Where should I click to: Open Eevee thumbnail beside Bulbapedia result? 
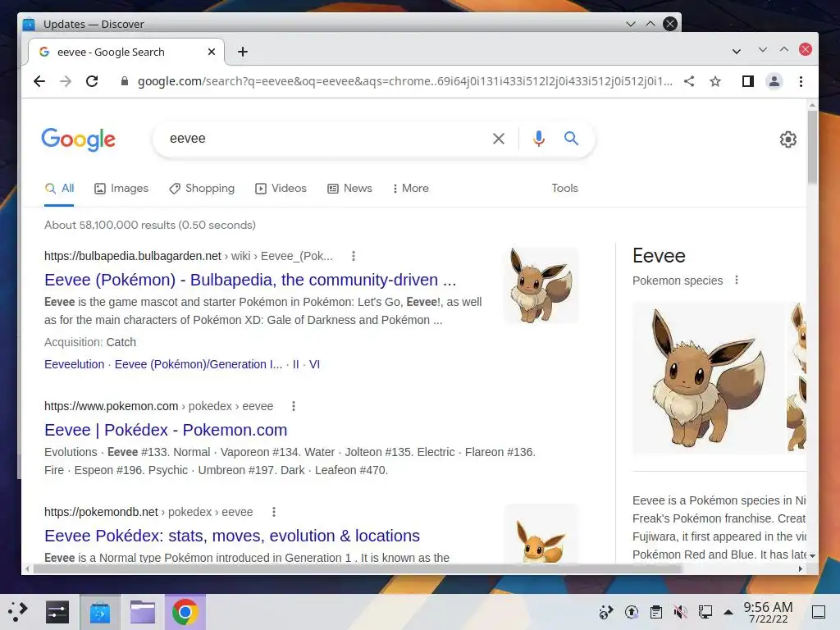(x=541, y=285)
